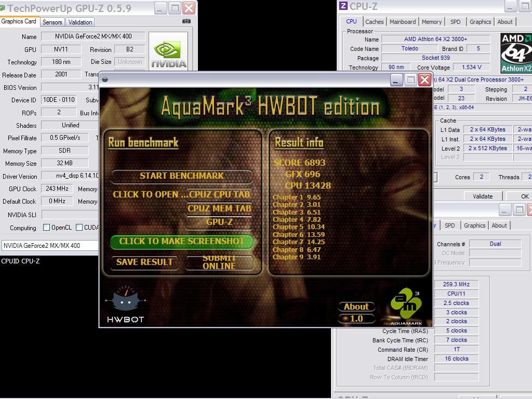The image size is (532, 399).
Task: Click the Code Name Toledo value
Action: point(409,48)
